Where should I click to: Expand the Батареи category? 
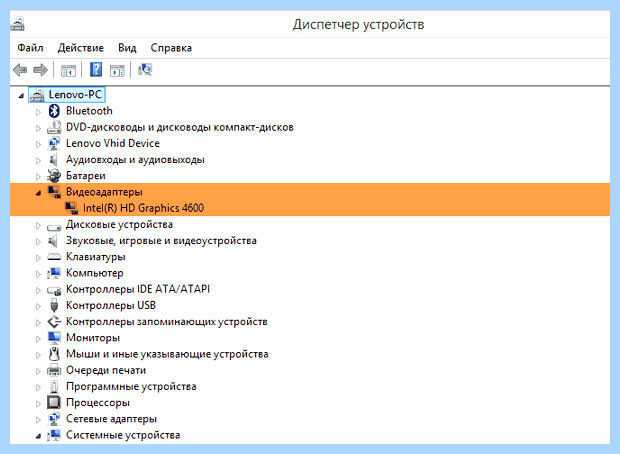coord(38,177)
